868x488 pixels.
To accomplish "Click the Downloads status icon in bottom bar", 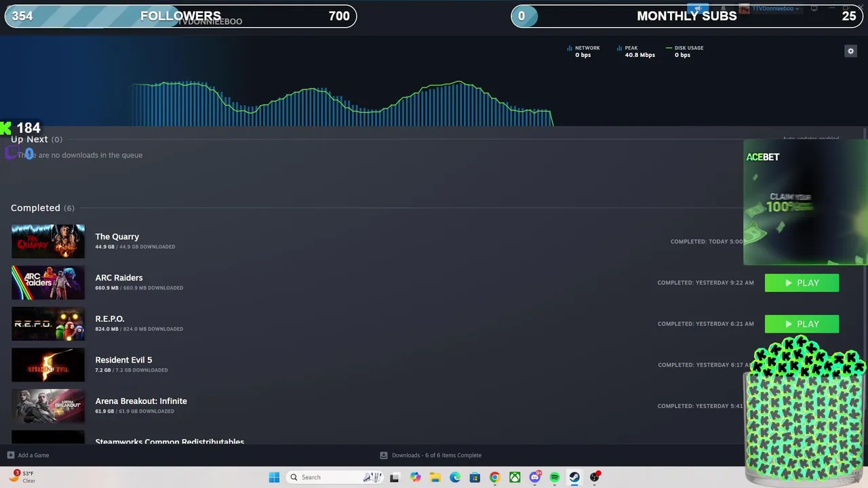I will click(x=384, y=455).
